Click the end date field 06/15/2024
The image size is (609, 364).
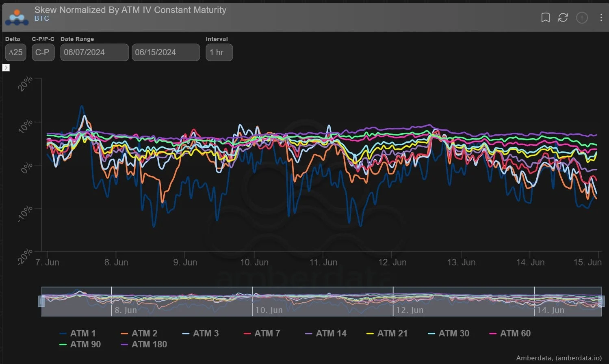[x=166, y=52]
